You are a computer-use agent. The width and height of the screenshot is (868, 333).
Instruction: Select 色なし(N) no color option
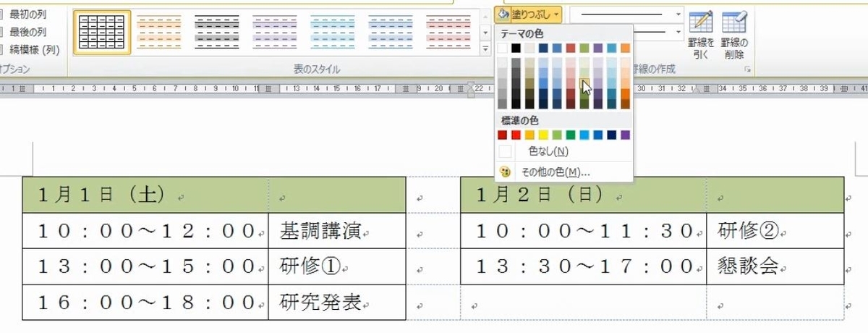pyautogui.click(x=564, y=151)
